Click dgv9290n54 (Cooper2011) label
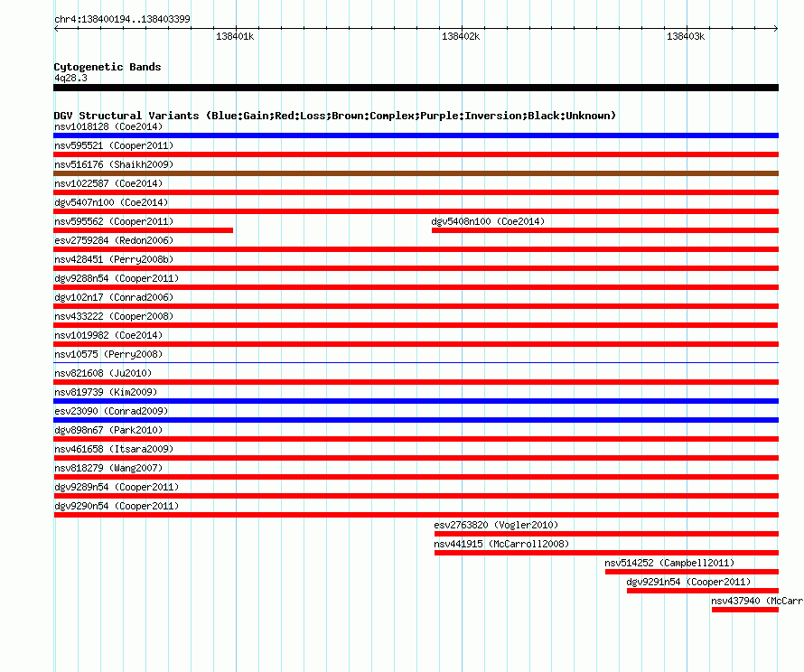Image resolution: width=804 pixels, height=672 pixels. coord(117,506)
